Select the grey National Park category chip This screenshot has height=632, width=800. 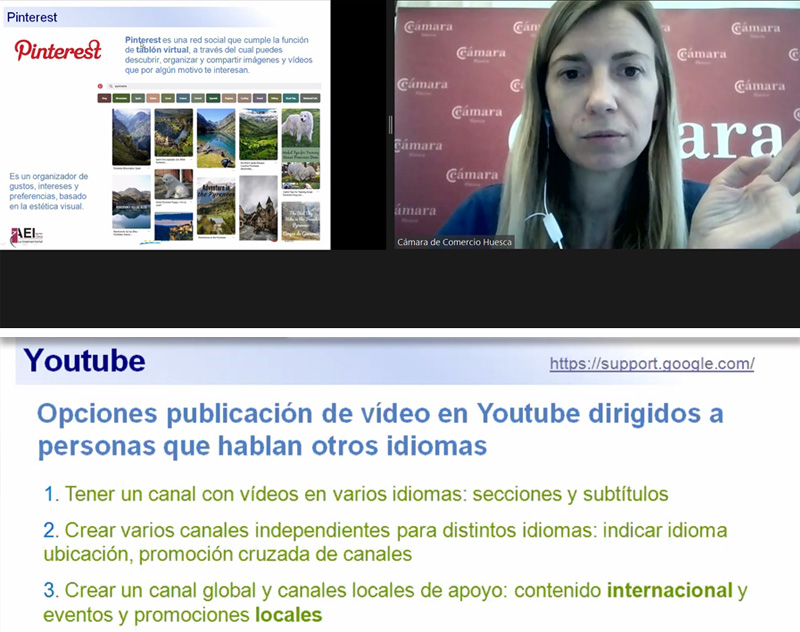coord(310,98)
